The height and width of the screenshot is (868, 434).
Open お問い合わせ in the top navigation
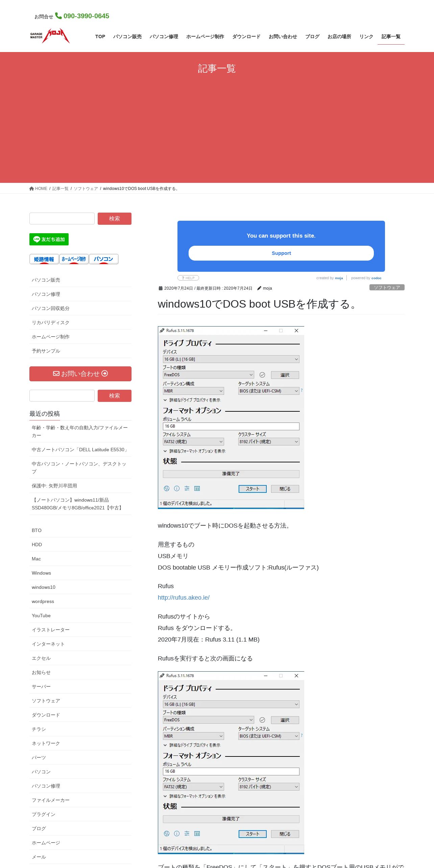click(283, 37)
